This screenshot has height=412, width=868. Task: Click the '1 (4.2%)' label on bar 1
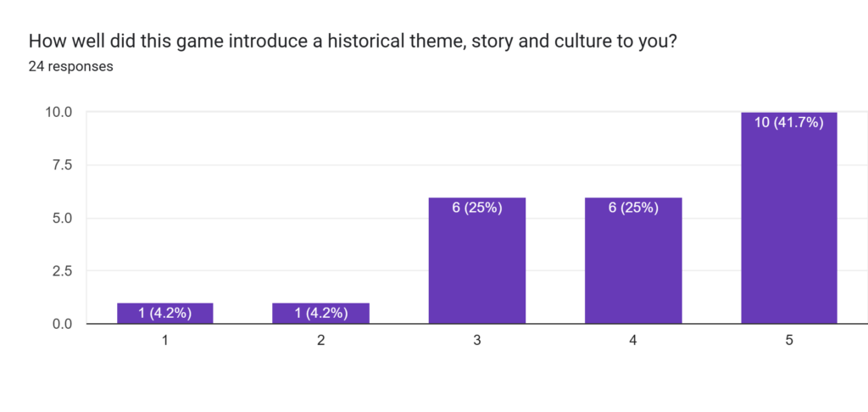coord(165,314)
